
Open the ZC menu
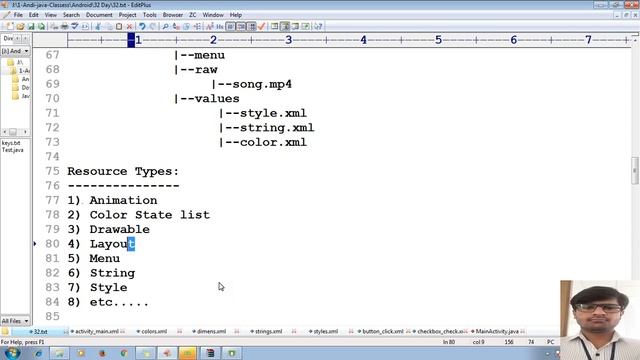click(x=193, y=15)
